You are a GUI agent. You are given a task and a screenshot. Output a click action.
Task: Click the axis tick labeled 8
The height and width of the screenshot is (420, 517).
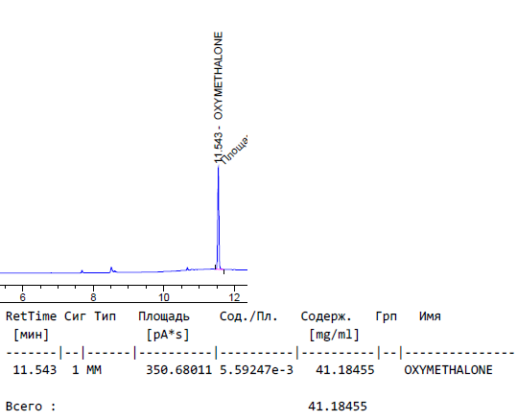pos(93,297)
